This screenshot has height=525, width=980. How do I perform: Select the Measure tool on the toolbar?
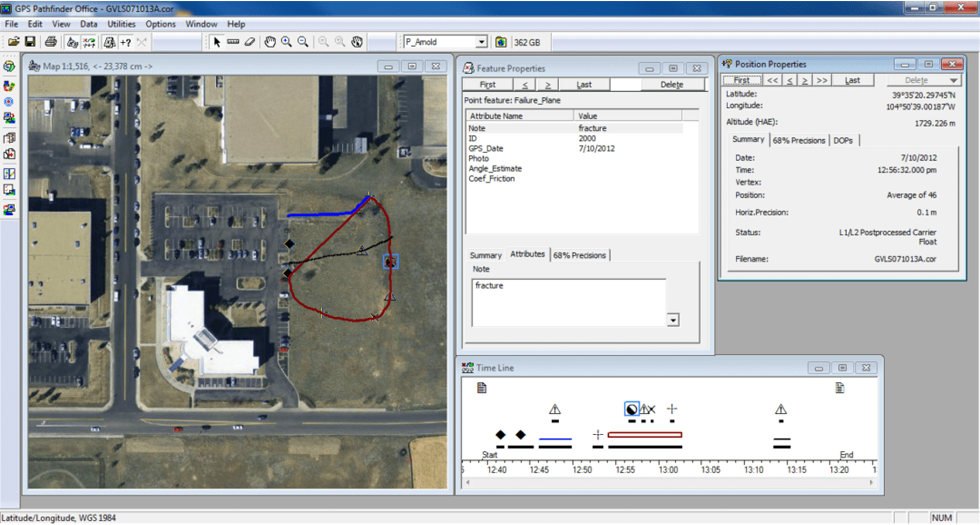click(233, 42)
